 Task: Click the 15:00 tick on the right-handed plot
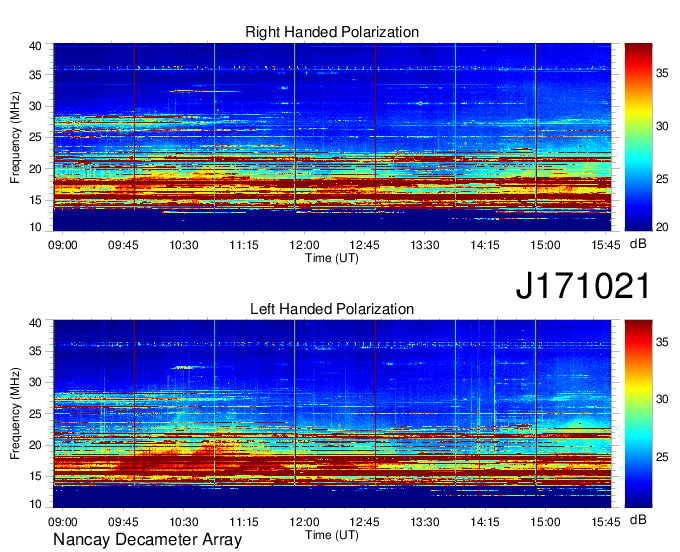click(x=546, y=245)
